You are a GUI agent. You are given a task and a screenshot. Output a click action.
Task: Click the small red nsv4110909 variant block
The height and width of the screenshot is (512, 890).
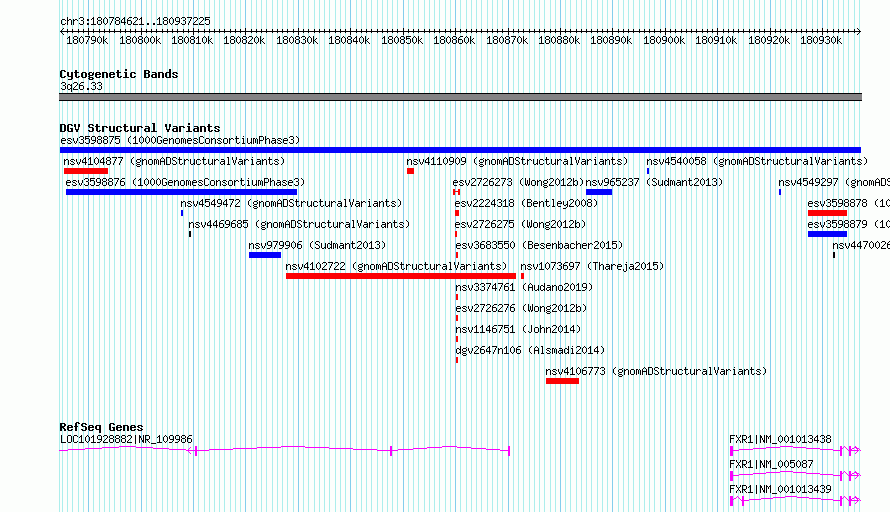coord(410,171)
